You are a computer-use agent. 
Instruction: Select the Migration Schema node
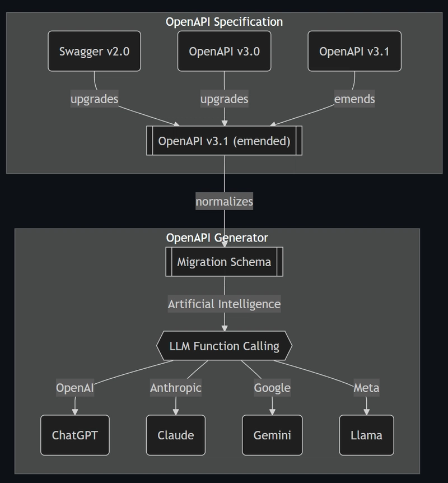tap(224, 262)
